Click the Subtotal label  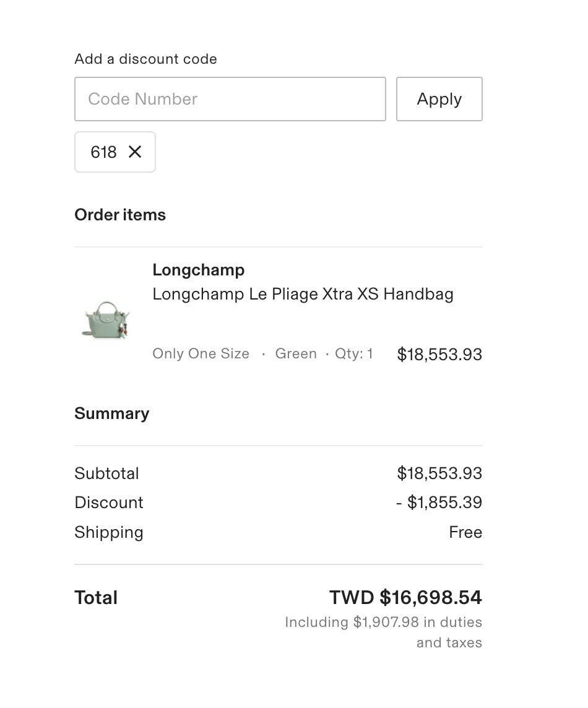point(106,473)
